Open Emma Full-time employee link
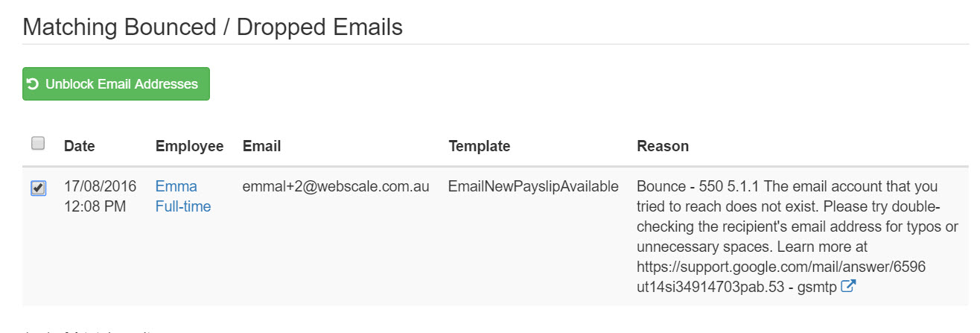Screen dimensions: 980x333 click(x=183, y=197)
